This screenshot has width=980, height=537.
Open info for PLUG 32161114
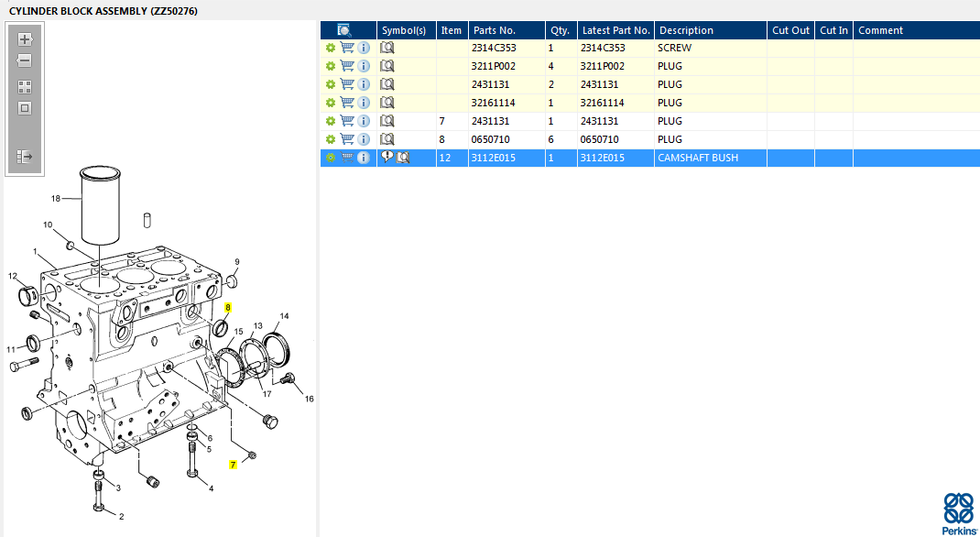(x=364, y=103)
